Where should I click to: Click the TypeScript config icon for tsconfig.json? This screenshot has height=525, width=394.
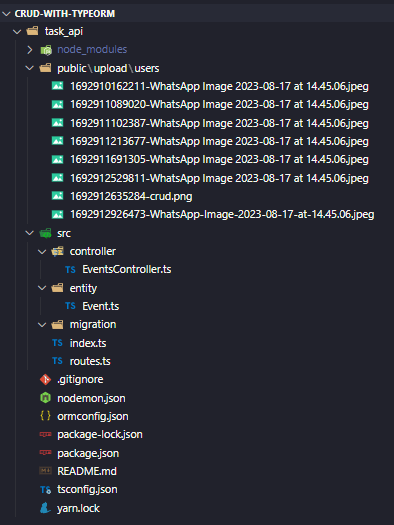46,490
